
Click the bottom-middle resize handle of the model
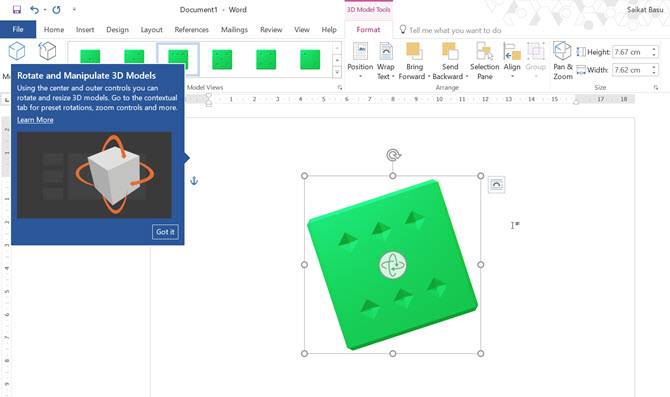tap(393, 353)
